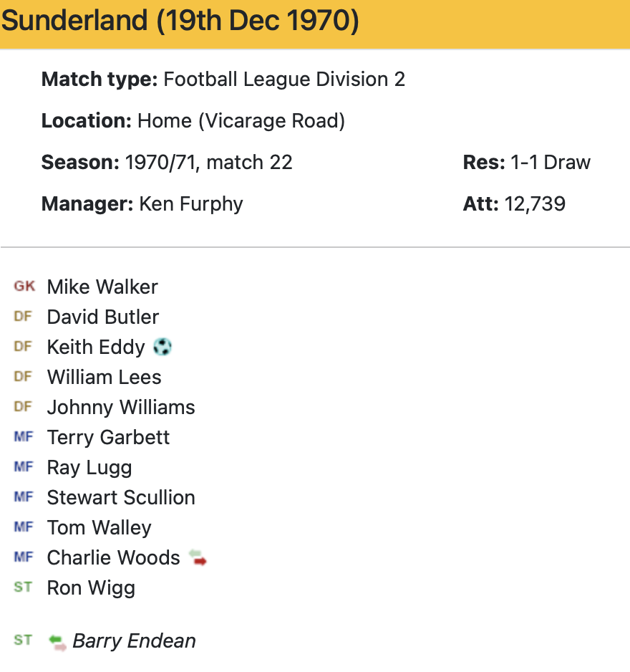Click William Lees in the lineup
The image size is (630, 672).
(104, 378)
